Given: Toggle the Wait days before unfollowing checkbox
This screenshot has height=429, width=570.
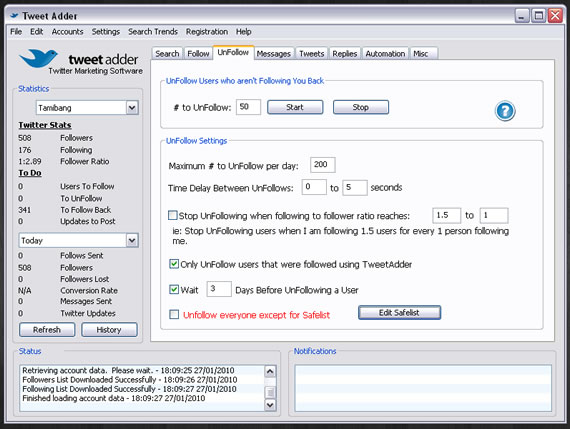Looking at the screenshot, I should point(174,289).
